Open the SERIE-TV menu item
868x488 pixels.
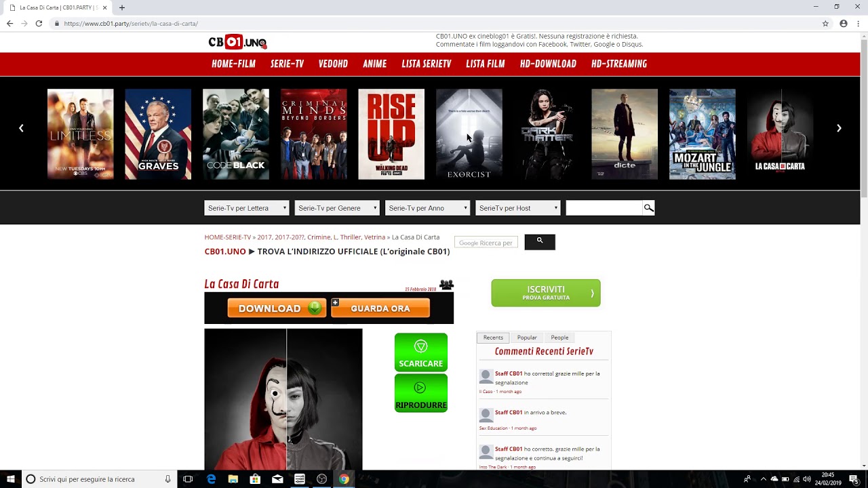click(x=287, y=64)
